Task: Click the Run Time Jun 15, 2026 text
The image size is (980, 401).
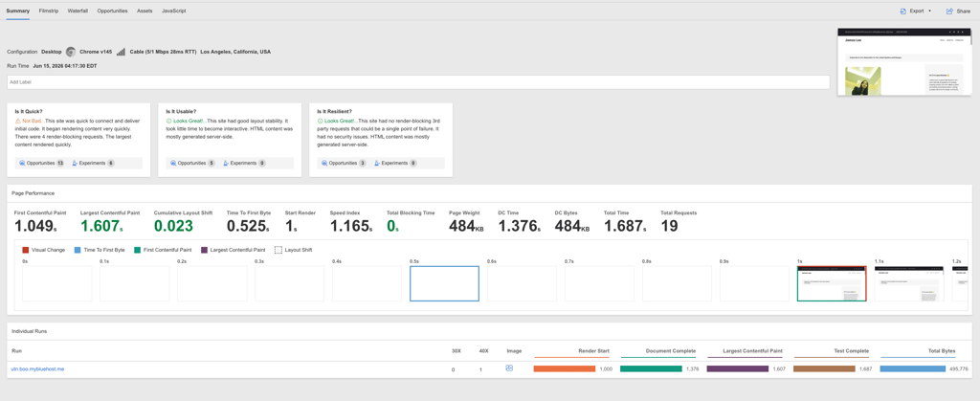Action: (x=65, y=66)
